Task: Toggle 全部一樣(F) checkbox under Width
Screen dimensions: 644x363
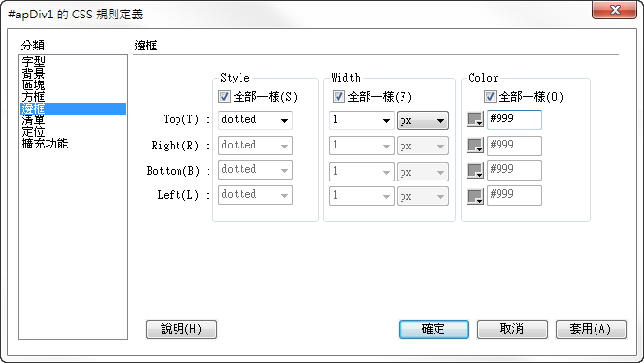Action: [338, 97]
